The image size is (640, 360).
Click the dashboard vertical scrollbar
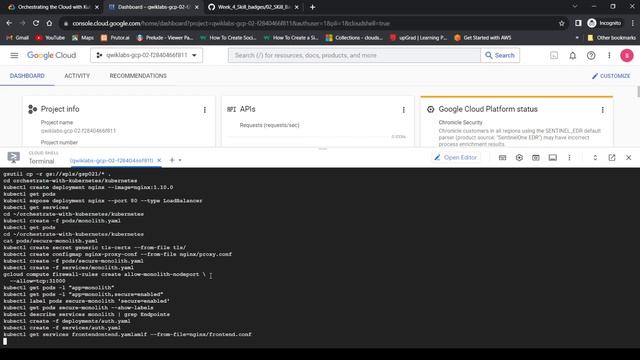click(638, 92)
